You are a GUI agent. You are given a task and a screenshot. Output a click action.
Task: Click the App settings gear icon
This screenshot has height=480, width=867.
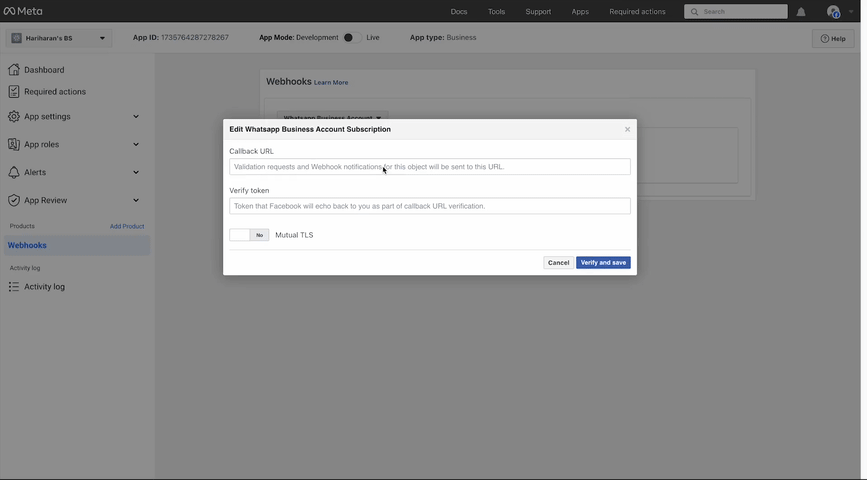pyautogui.click(x=14, y=117)
